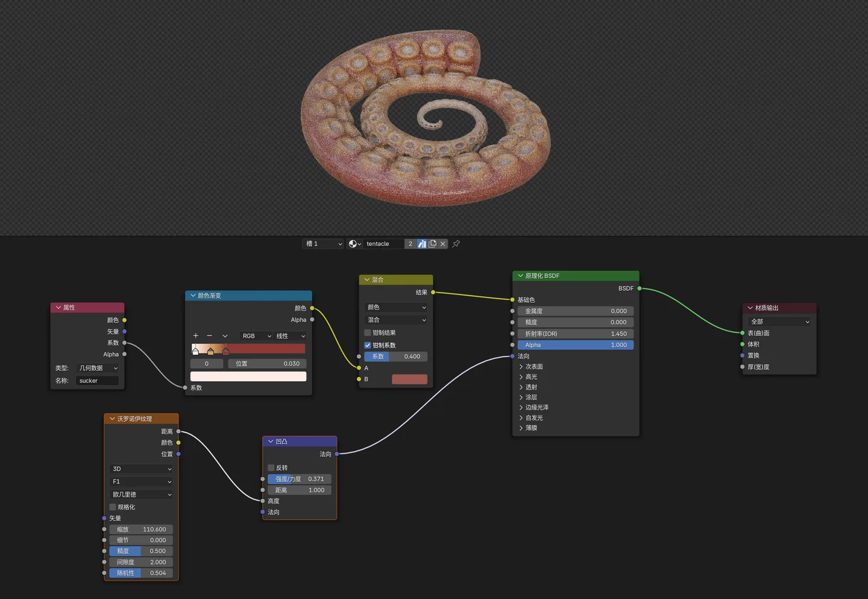Viewport: 868px width, 599px height.
Task: Click the 结果 output socket on 混合 node
Action: pyautogui.click(x=433, y=293)
